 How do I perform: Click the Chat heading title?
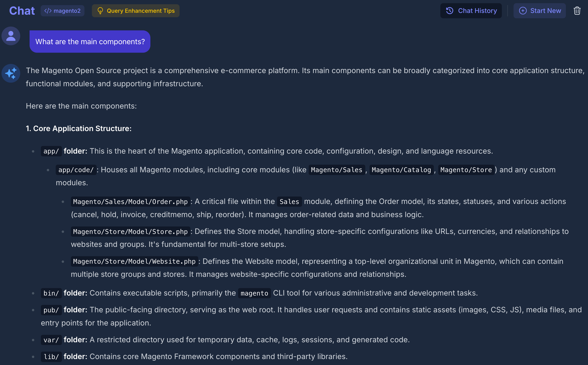[x=22, y=11]
